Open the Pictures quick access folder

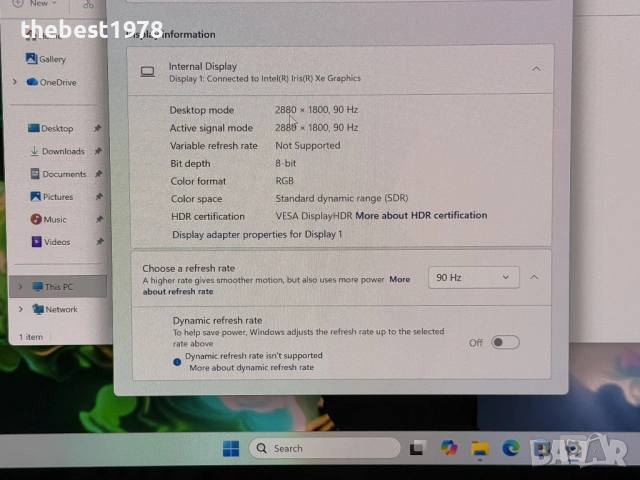point(52,197)
